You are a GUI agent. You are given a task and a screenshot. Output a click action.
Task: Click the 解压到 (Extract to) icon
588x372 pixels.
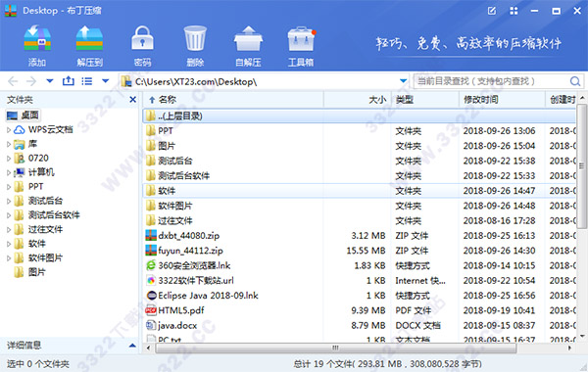point(89,38)
